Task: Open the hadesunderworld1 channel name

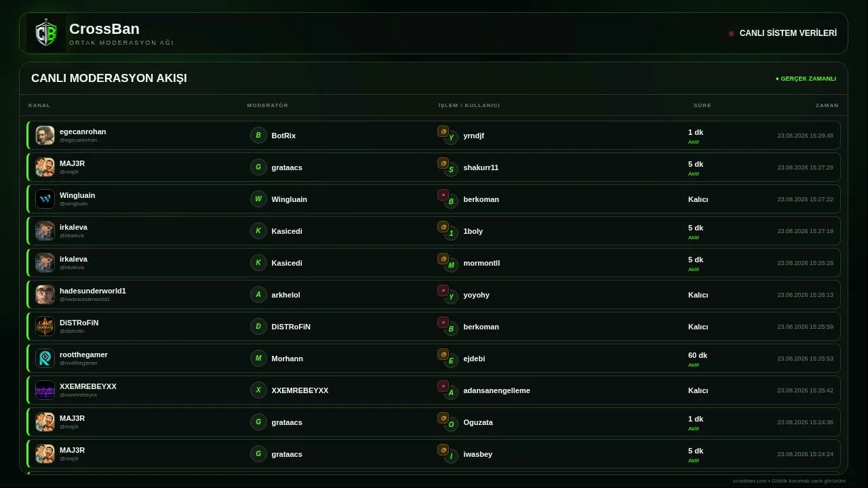Action: (93, 291)
